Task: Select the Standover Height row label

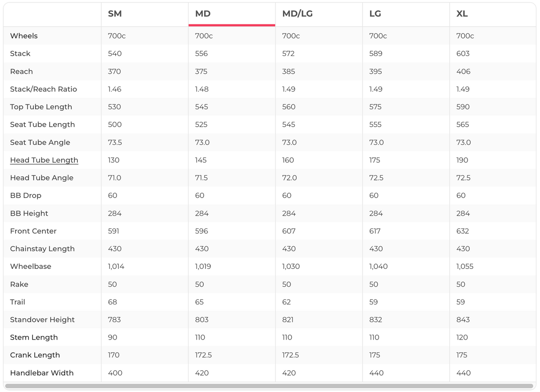Action: click(x=42, y=320)
